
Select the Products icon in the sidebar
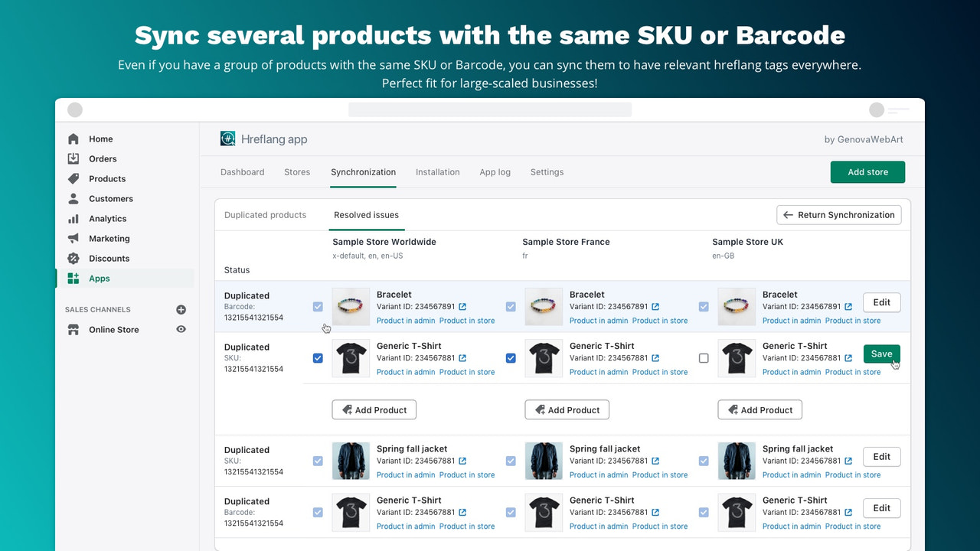click(x=73, y=178)
